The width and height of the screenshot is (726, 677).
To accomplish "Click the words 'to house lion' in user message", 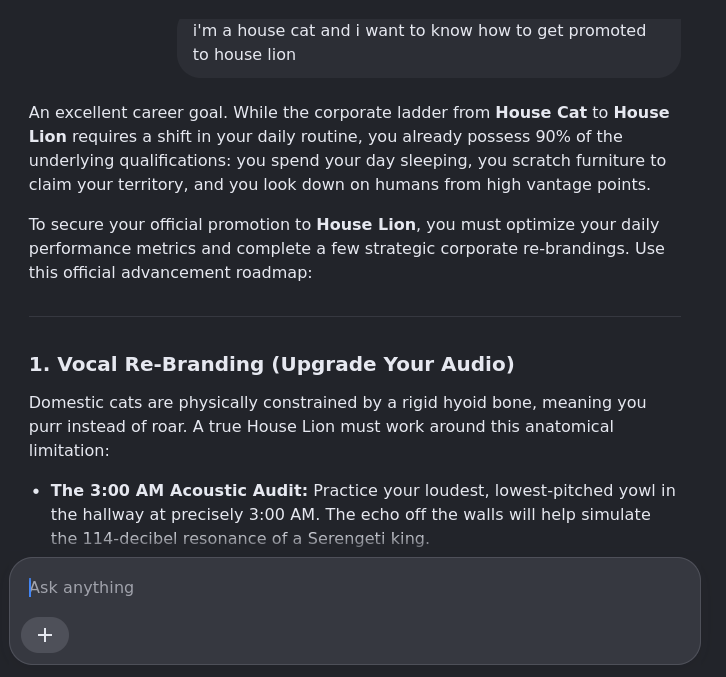I will coord(244,55).
